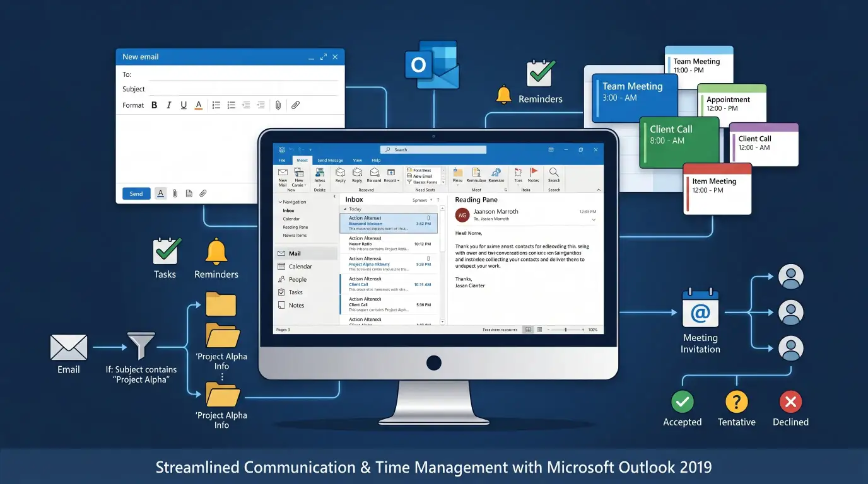
Task: Click the Remnulase document icon
Action: tap(476, 173)
